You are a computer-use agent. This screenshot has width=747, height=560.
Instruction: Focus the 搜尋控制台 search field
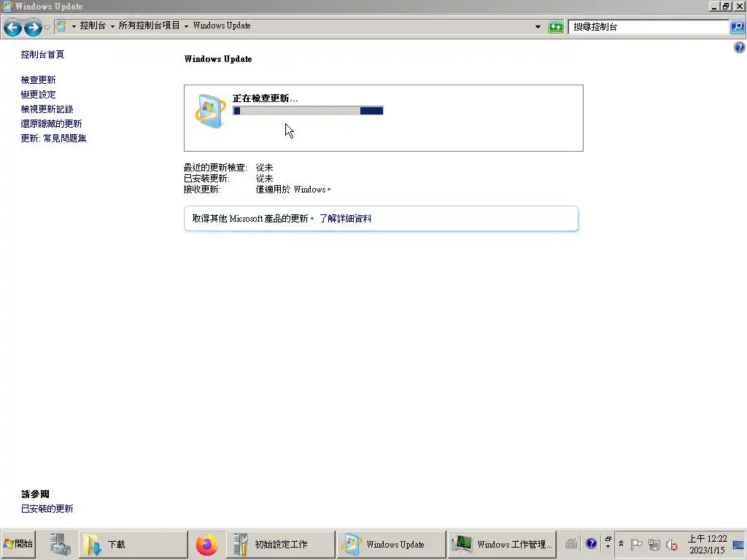[648, 27]
